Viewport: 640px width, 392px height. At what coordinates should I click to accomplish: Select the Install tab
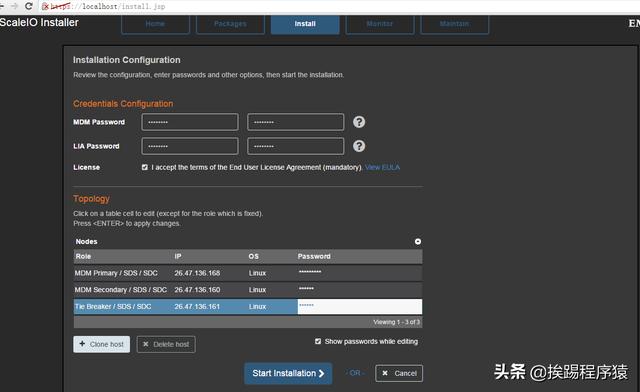coord(305,24)
